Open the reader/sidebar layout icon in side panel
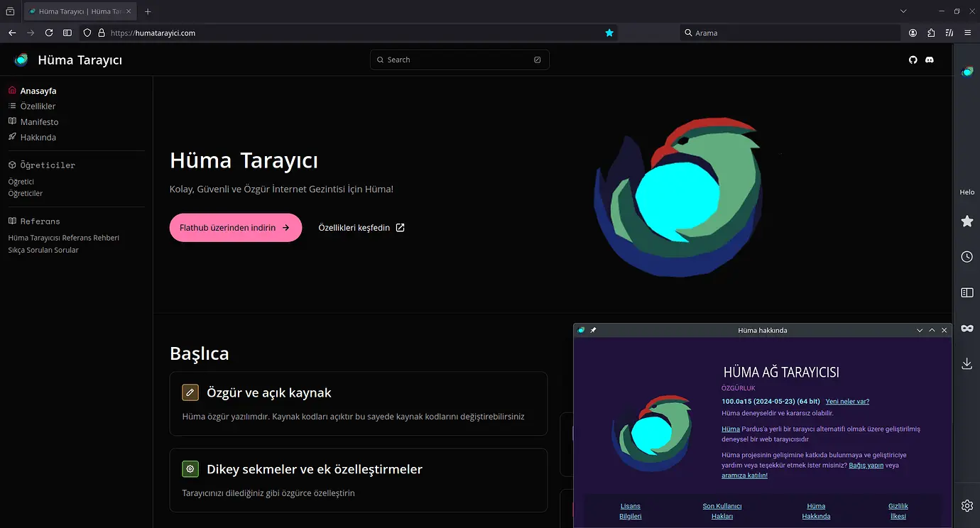Image resolution: width=980 pixels, height=528 pixels. coord(967,292)
